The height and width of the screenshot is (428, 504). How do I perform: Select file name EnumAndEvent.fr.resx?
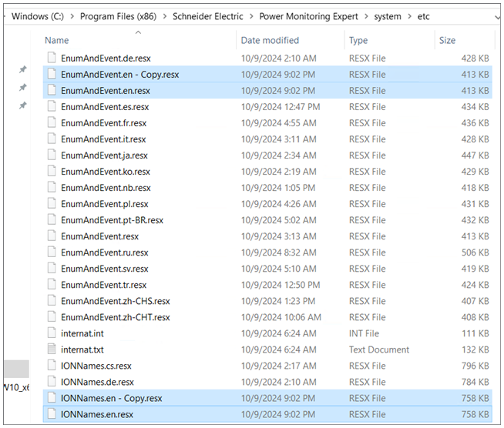click(103, 123)
